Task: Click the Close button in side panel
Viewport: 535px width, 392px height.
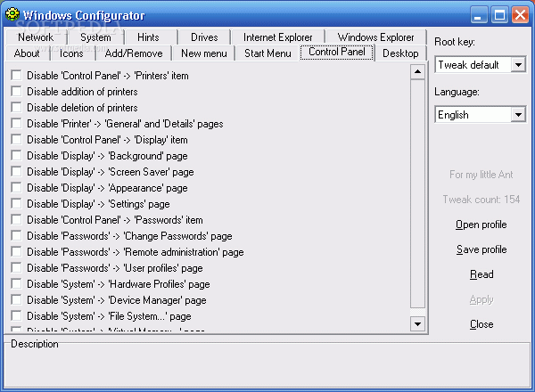Action: 481,324
